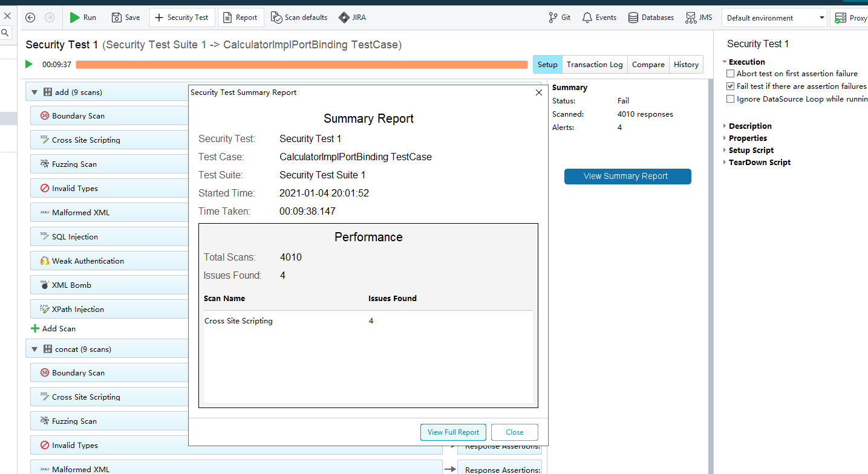Open Scan defaults settings
Image resolution: width=868 pixels, height=474 pixels.
(x=299, y=18)
